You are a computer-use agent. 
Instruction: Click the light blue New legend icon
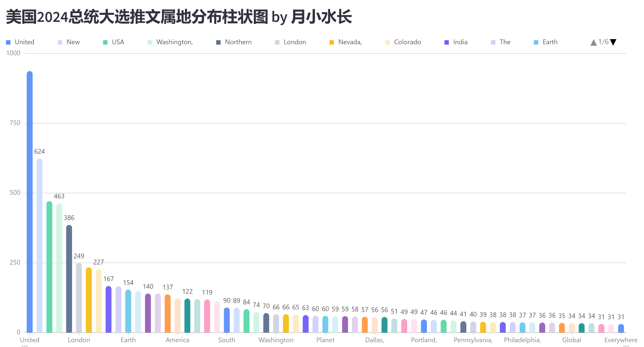(x=60, y=42)
